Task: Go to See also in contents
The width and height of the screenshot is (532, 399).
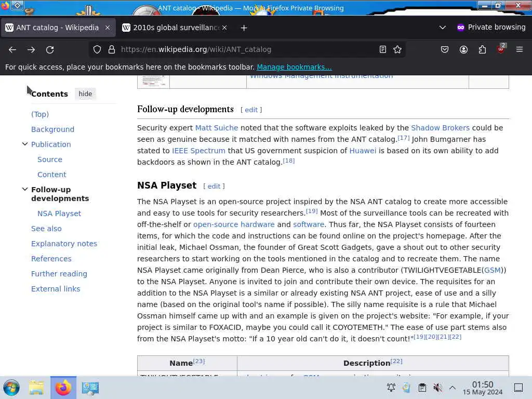Action: [x=46, y=229]
